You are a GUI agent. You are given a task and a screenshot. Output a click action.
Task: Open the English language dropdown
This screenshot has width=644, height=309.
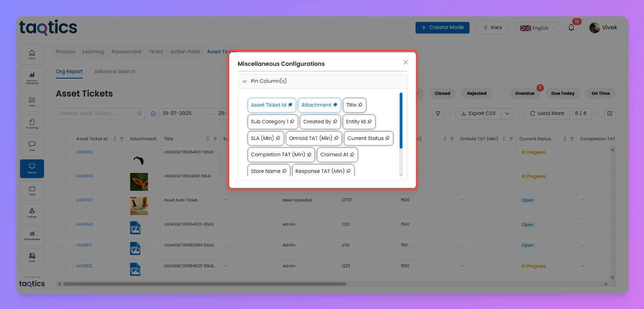[537, 28]
